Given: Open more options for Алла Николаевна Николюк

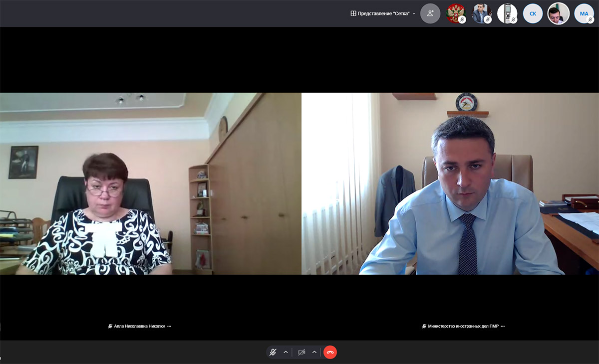Looking at the screenshot, I should (170, 326).
